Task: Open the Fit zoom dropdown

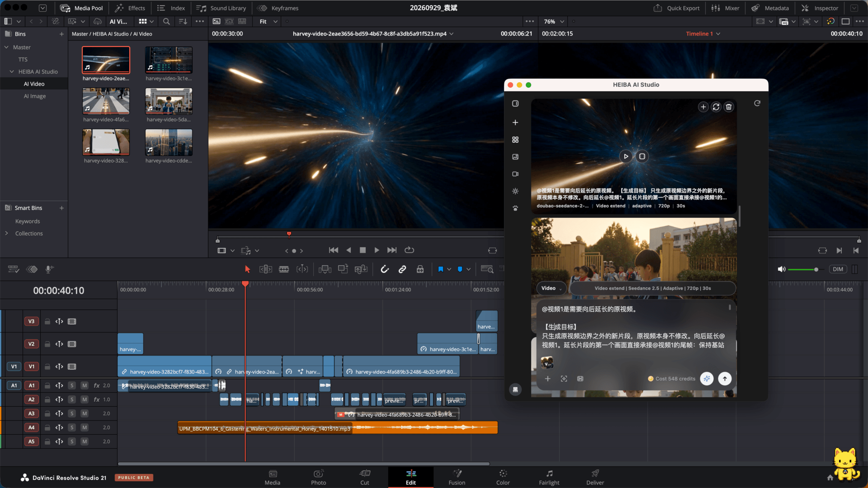Action: point(269,21)
